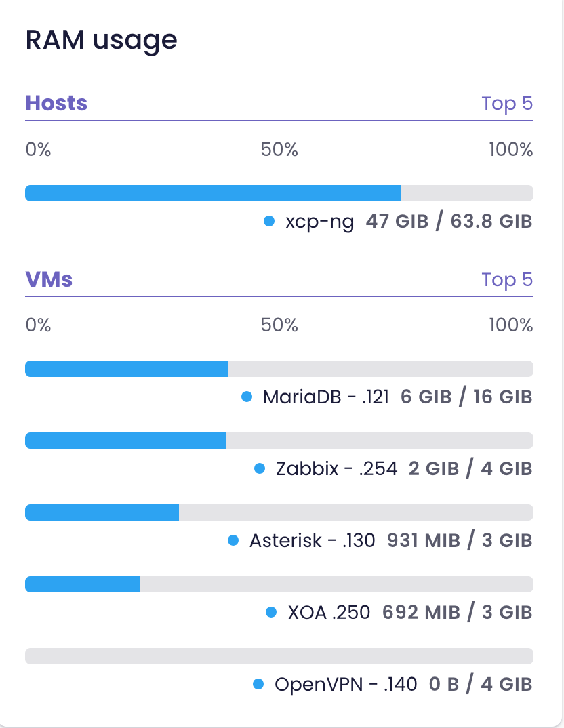Open the Top 5 link for VMs
Viewport: 564px width, 728px height.
click(507, 279)
